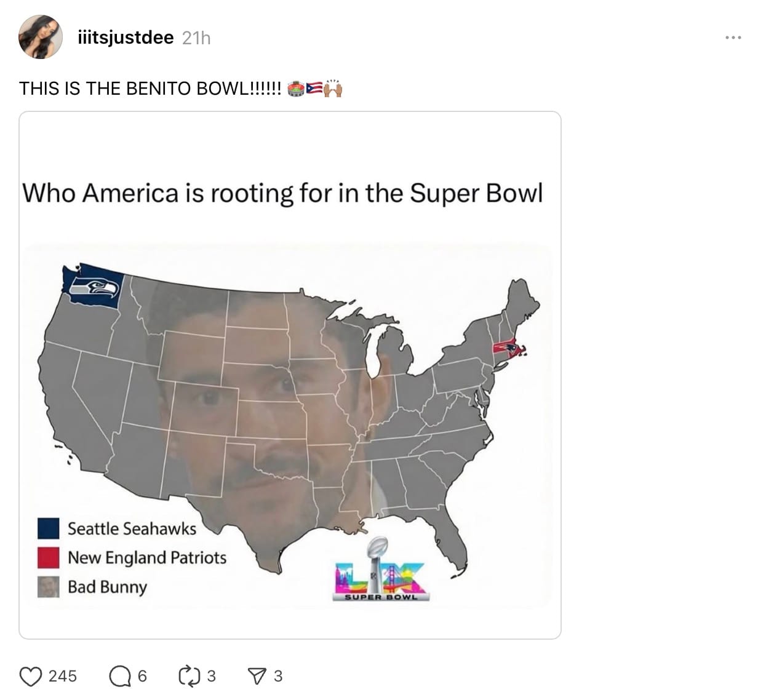The image size is (758, 700).
Task: Click the stadium emoji in the caption
Action: point(295,88)
